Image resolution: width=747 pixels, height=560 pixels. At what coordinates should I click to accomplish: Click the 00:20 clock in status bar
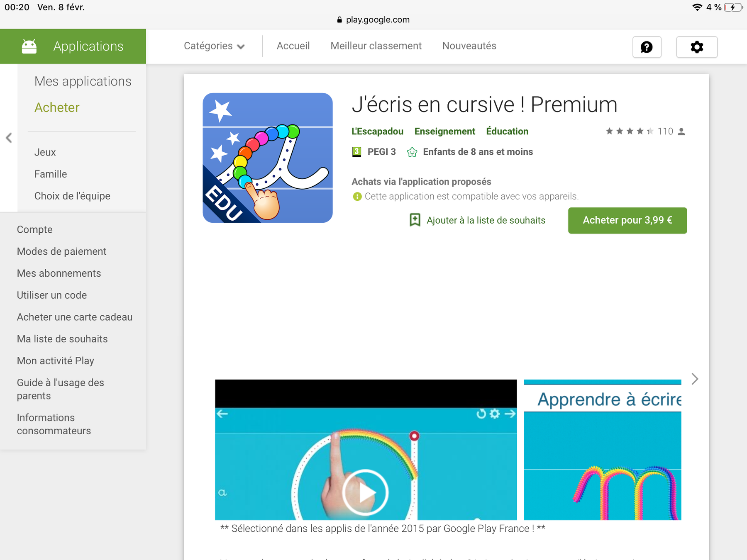(17, 7)
